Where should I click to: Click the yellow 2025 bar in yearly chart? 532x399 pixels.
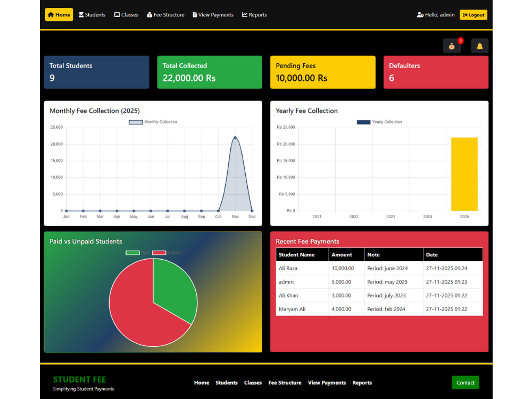tap(464, 174)
